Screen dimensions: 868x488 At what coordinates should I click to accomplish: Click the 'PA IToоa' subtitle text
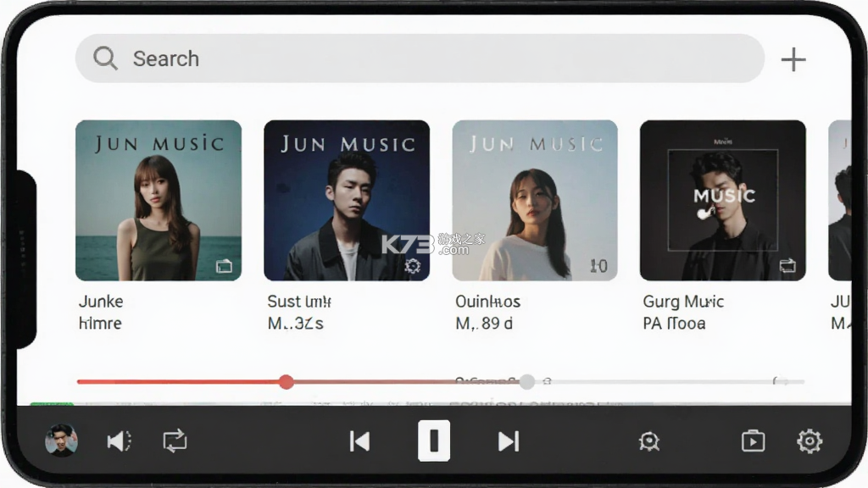[674, 323]
